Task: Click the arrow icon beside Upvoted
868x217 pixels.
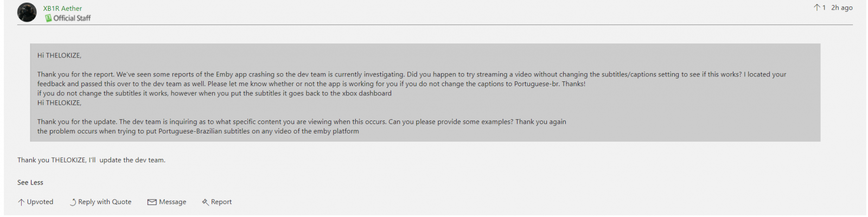Action: tap(21, 202)
